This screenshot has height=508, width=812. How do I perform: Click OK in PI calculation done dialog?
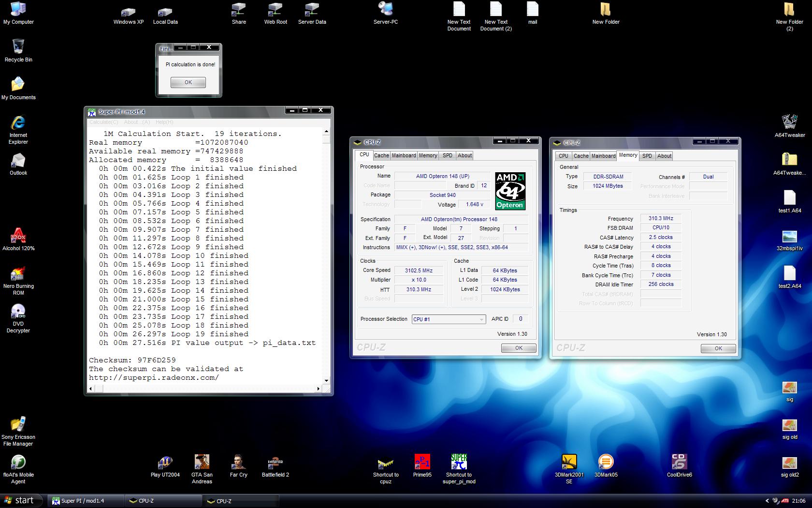click(188, 82)
